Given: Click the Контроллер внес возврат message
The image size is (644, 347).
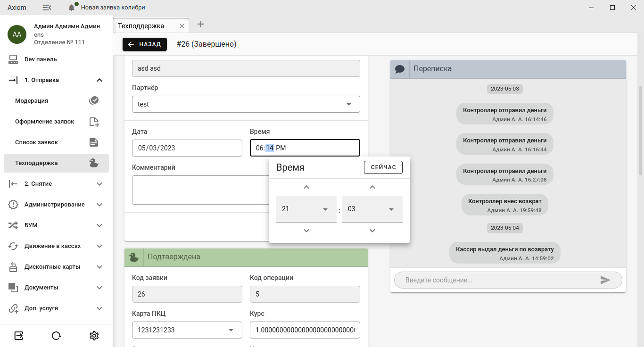Looking at the screenshot, I should click(x=505, y=205).
